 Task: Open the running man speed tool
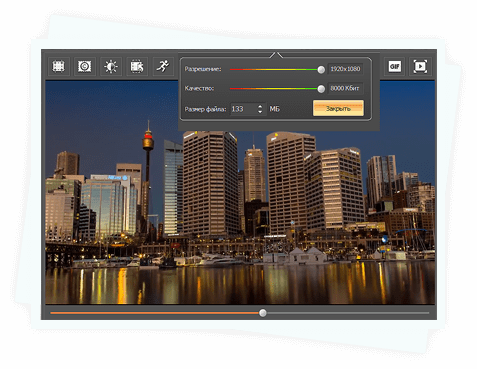point(163,66)
